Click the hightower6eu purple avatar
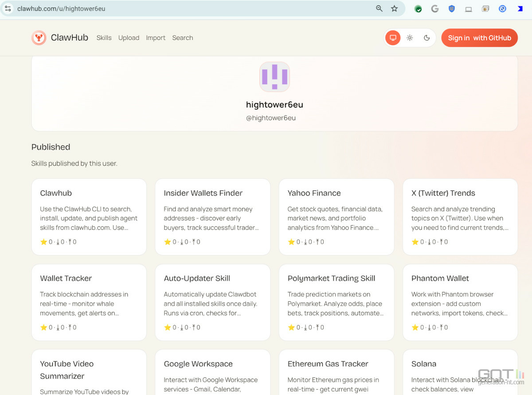The height and width of the screenshot is (395, 532). [x=274, y=77]
